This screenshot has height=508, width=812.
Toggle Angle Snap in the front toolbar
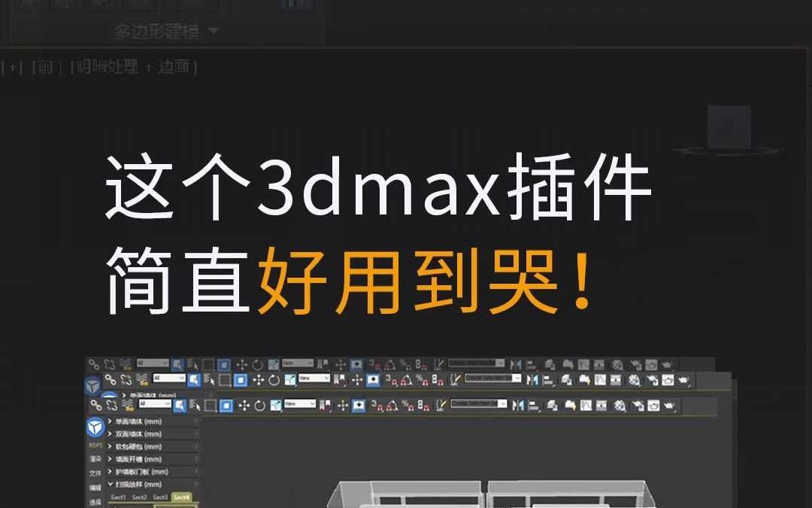[x=392, y=406]
